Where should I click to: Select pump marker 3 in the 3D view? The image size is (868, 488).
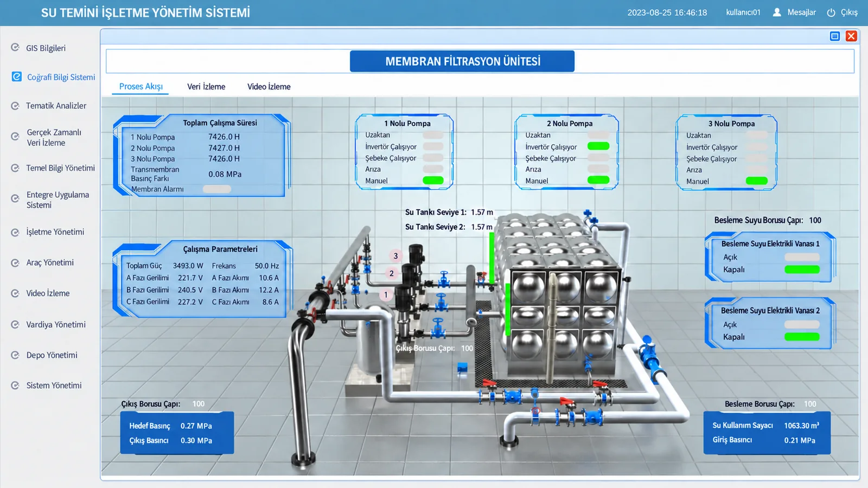click(395, 256)
